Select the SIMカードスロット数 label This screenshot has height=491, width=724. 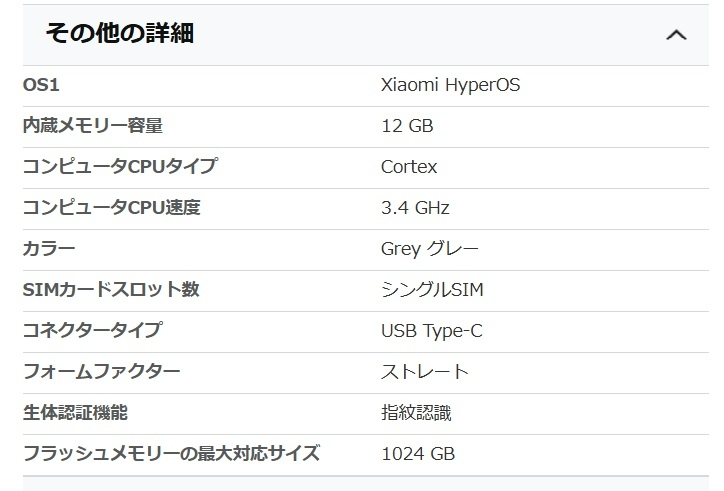(x=111, y=290)
